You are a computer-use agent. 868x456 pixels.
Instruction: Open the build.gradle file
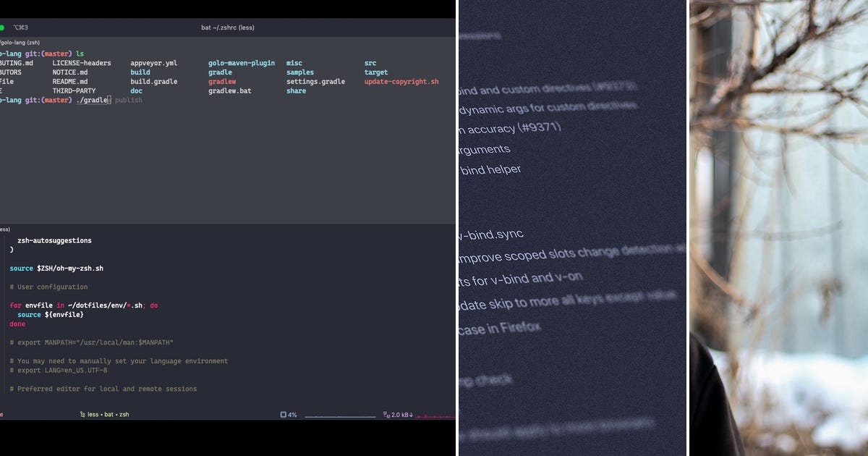tap(154, 81)
